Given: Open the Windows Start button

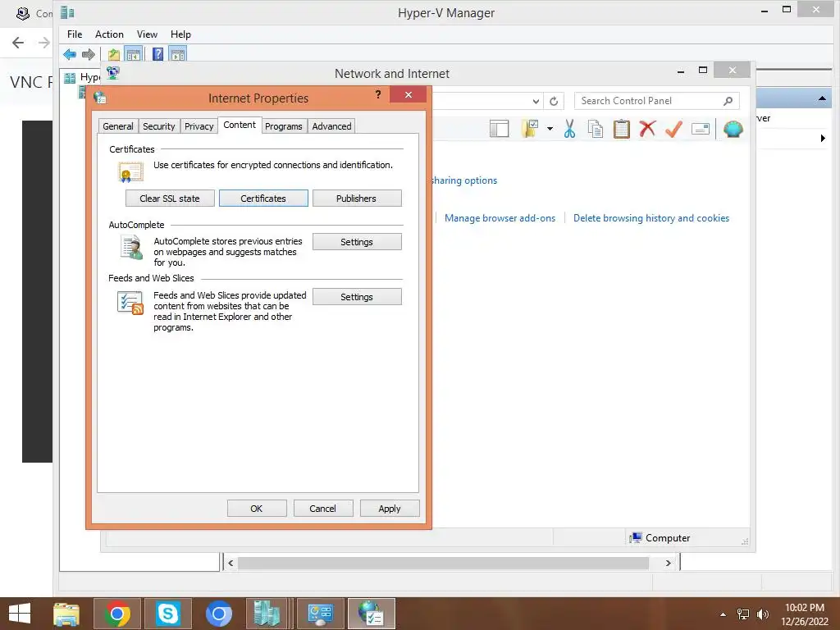Looking at the screenshot, I should [20, 614].
